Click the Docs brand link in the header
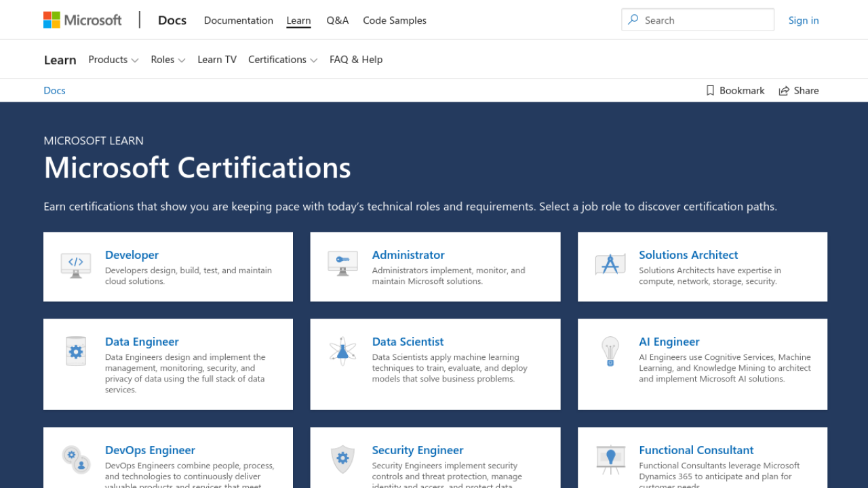The image size is (868, 488). click(x=172, y=20)
